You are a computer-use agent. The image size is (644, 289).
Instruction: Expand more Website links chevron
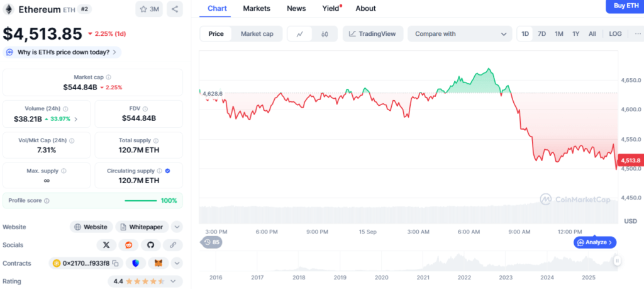[177, 227]
